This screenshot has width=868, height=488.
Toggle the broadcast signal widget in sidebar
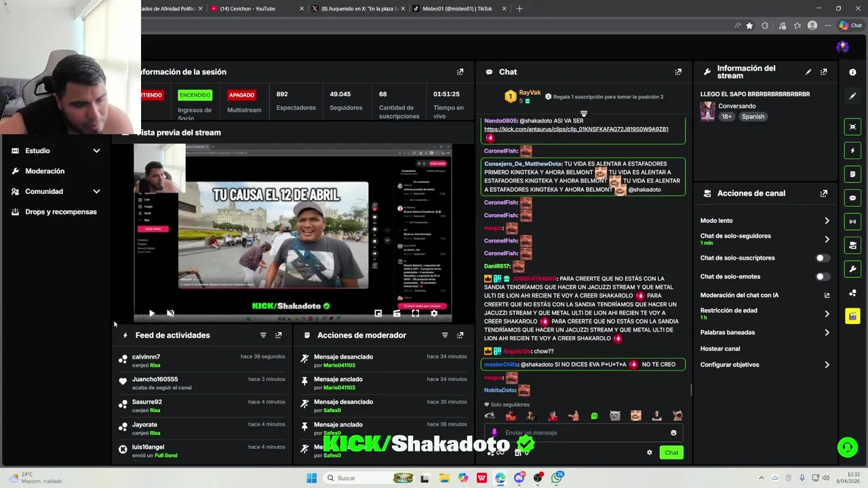click(852, 222)
